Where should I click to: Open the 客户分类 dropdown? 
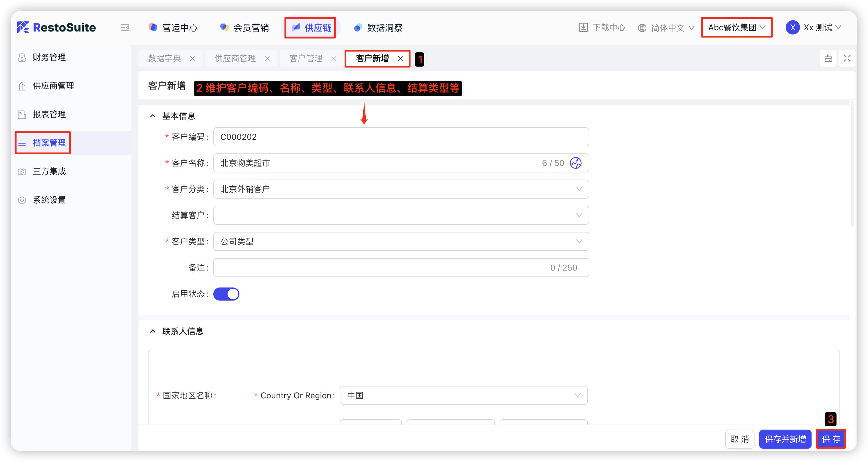(x=401, y=189)
